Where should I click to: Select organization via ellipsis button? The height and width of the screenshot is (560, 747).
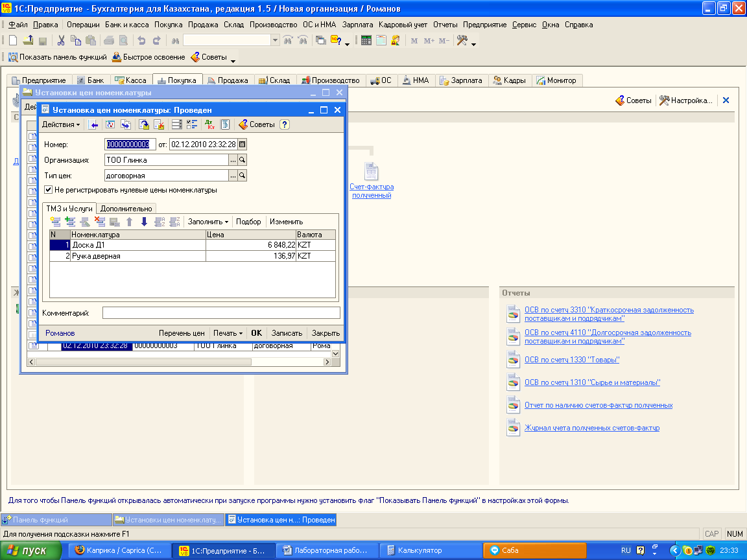[x=233, y=160]
